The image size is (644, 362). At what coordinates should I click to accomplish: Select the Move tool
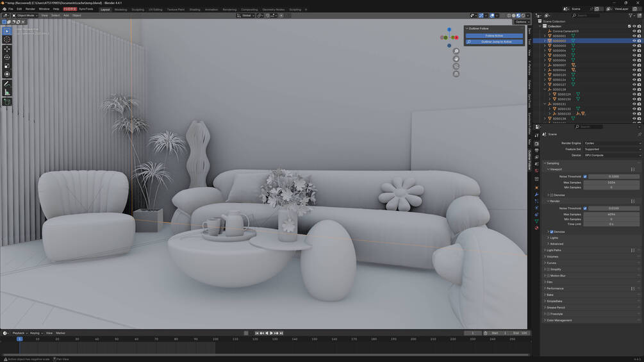pos(7,49)
